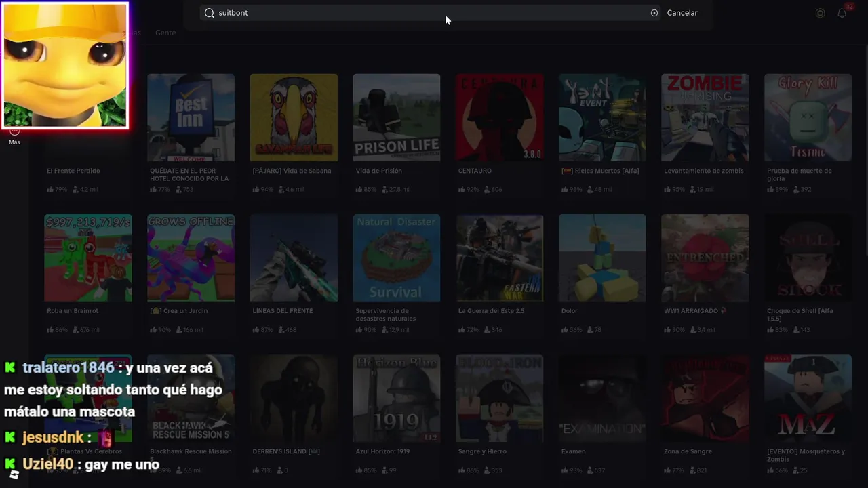Viewport: 868px width, 488px height.
Task: Click the Vida de Prisión title
Action: pyautogui.click(x=379, y=171)
